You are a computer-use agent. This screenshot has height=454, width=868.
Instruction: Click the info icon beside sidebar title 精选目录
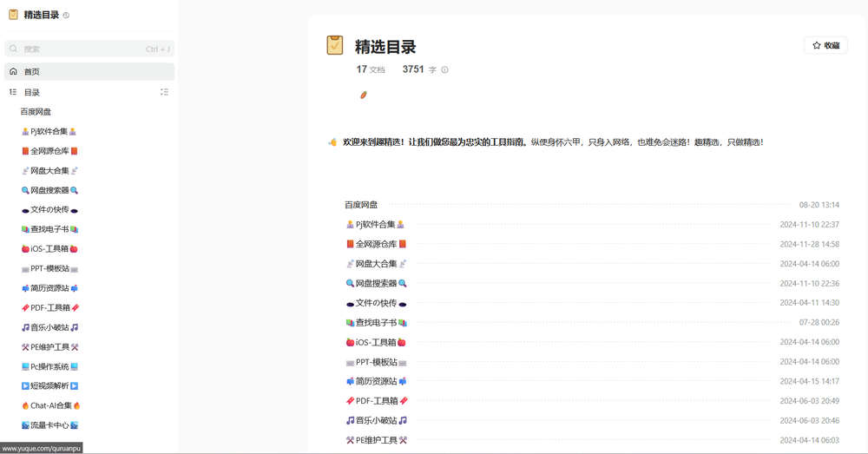point(66,16)
